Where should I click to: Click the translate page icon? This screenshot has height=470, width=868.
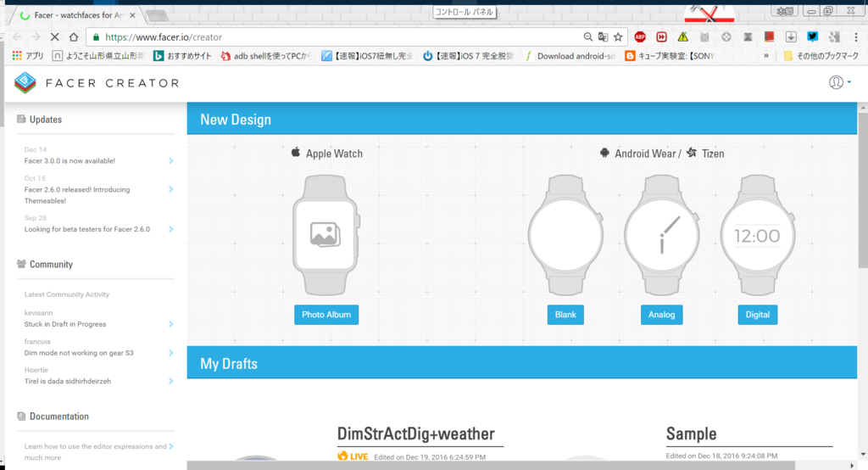(x=603, y=37)
